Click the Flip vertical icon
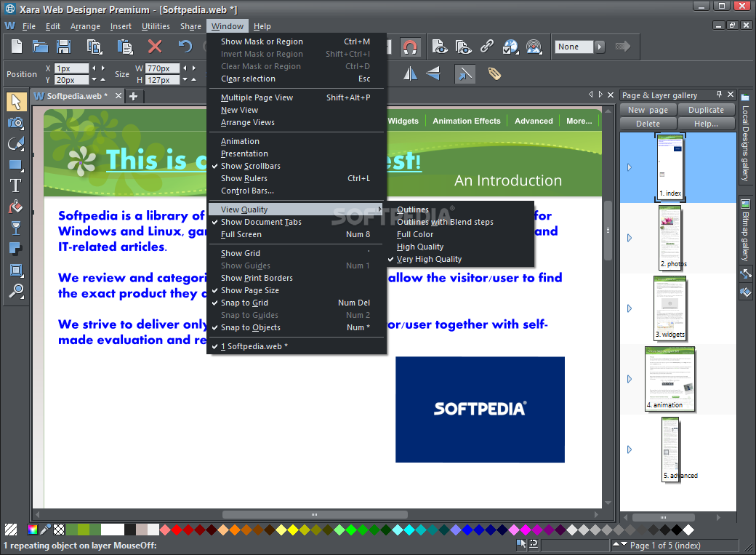This screenshot has width=756, height=555. coord(433,73)
